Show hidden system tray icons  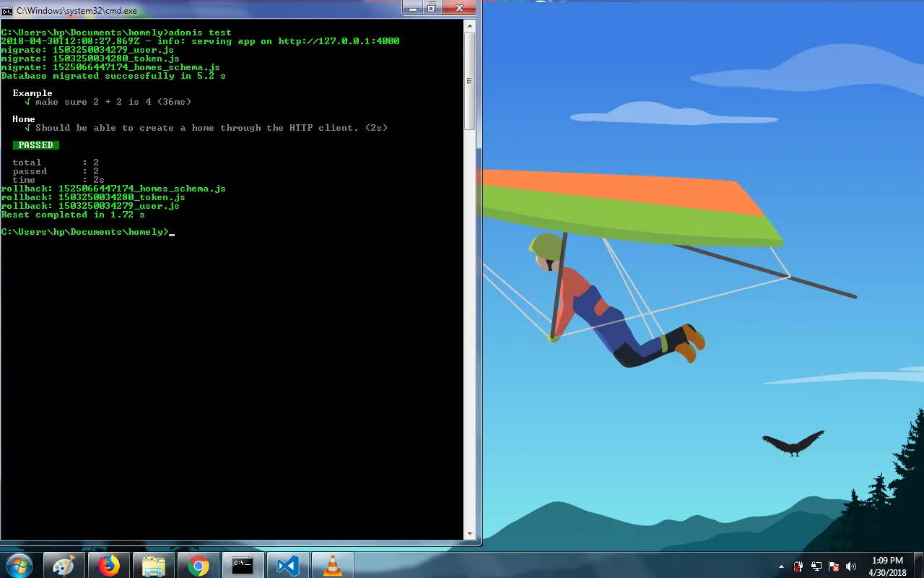(x=781, y=566)
